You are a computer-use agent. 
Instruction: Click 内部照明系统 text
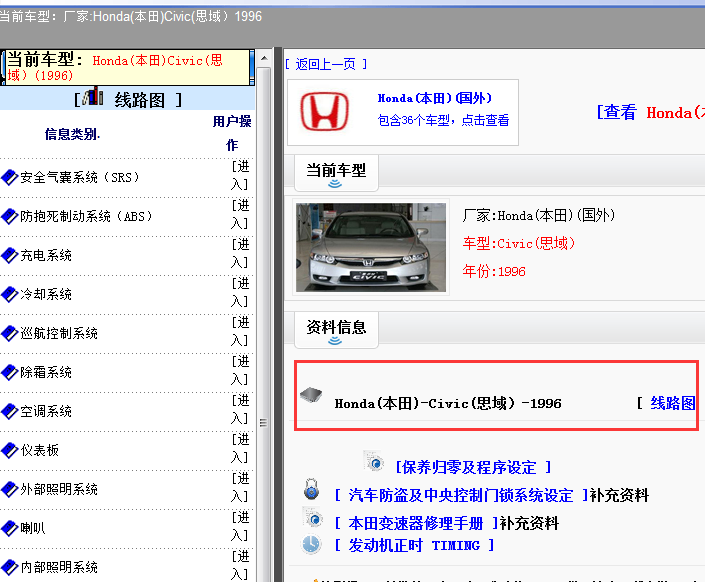point(59,567)
